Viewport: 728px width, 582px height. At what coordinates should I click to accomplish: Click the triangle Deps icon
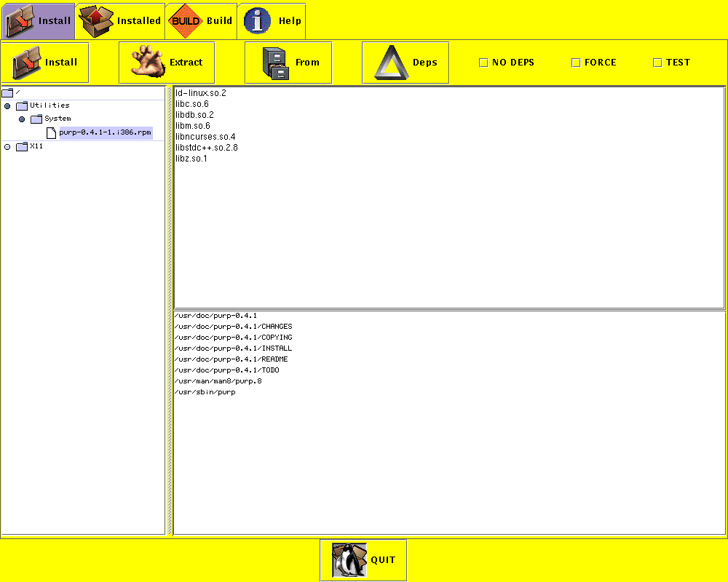[390, 63]
